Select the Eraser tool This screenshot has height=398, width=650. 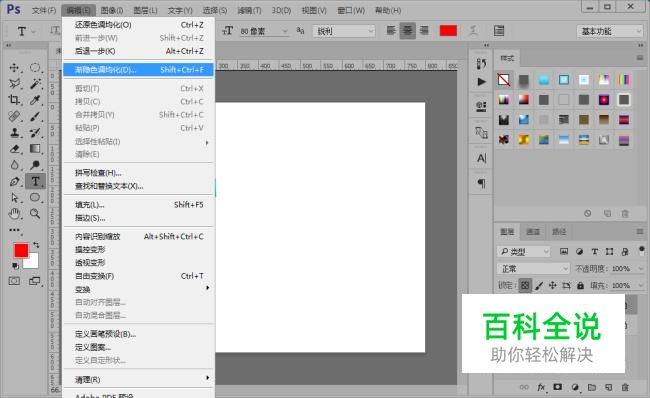click(15, 148)
